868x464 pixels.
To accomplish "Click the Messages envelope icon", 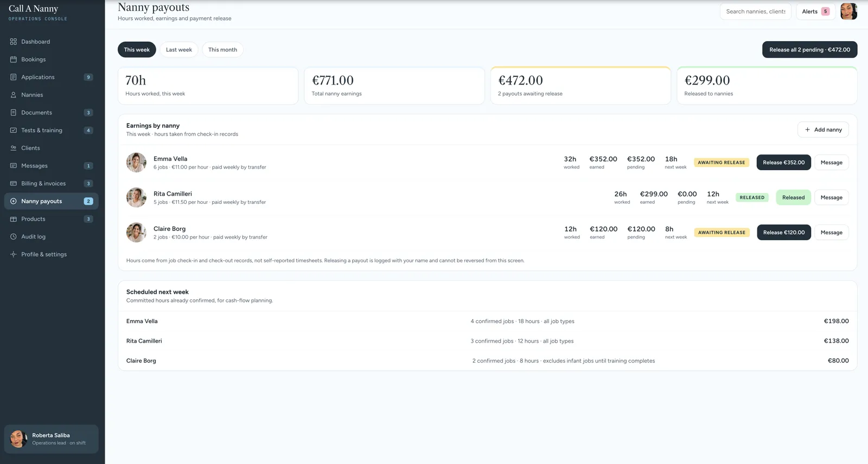I will [x=14, y=166].
